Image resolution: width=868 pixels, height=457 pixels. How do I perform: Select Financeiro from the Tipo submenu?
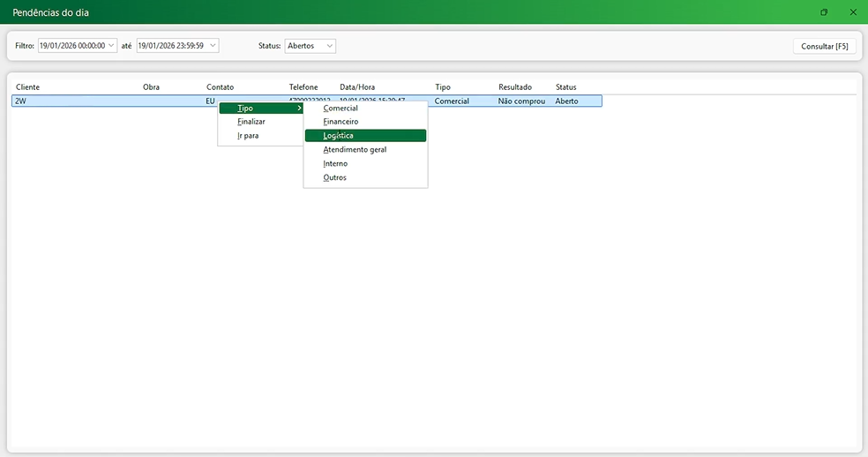point(340,122)
